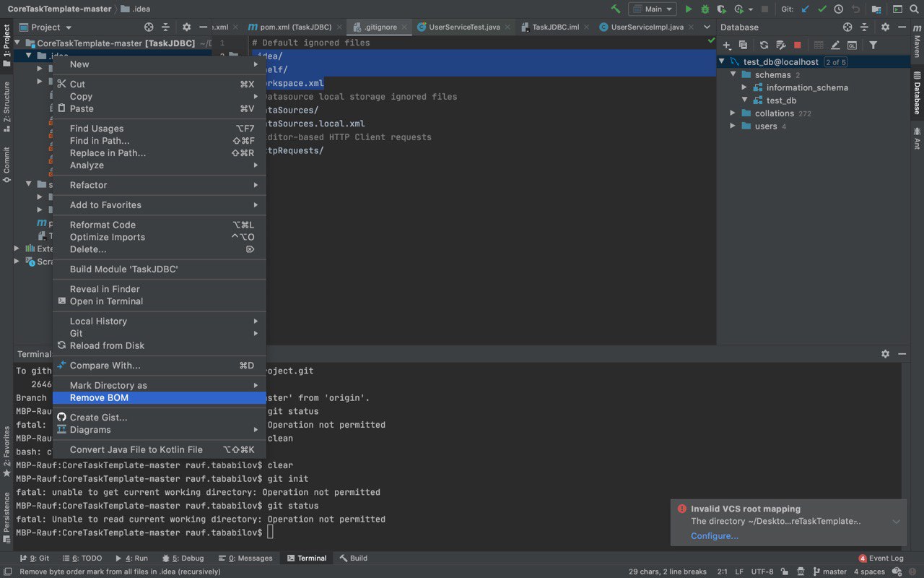Screen dimensions: 924x578
Task: Click the Git commit checkmark icon
Action: (821, 9)
